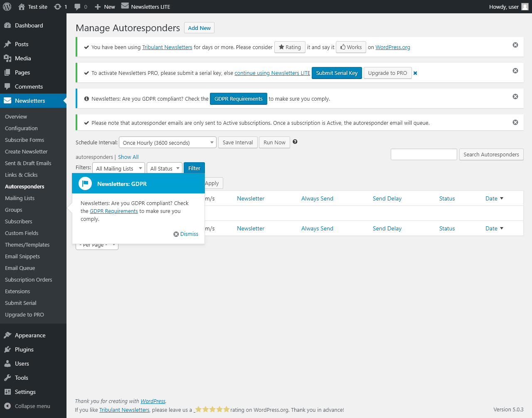Close the GDPR compliance notice bar

coord(515,96)
